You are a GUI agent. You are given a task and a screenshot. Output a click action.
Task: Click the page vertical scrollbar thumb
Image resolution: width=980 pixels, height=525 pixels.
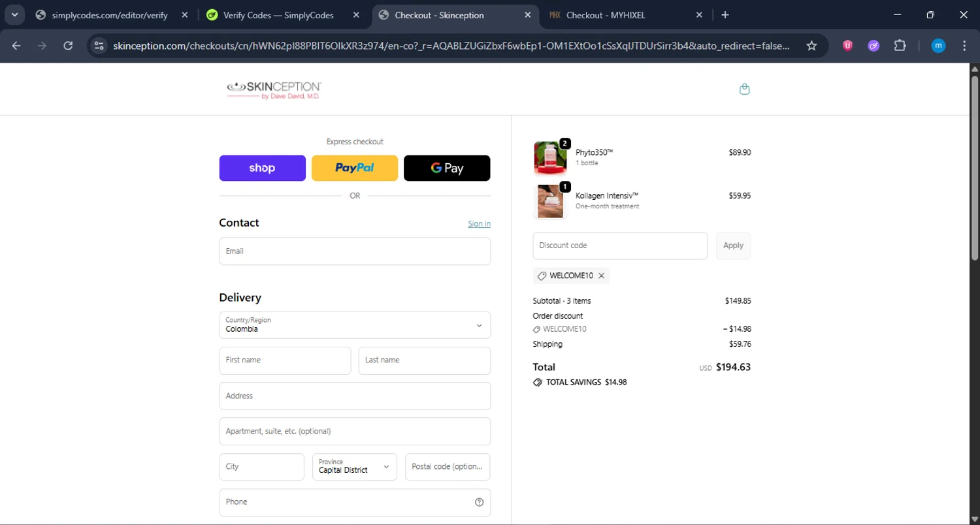coord(975,167)
